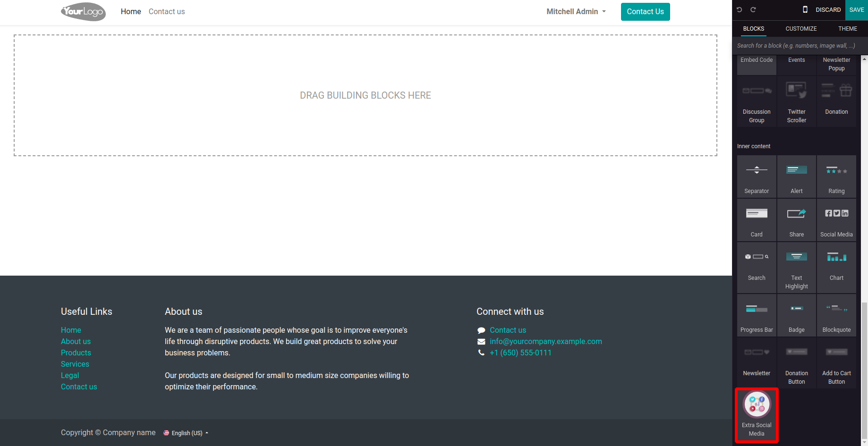The height and width of the screenshot is (446, 868).
Task: Follow the About us footer link
Action: 76,341
